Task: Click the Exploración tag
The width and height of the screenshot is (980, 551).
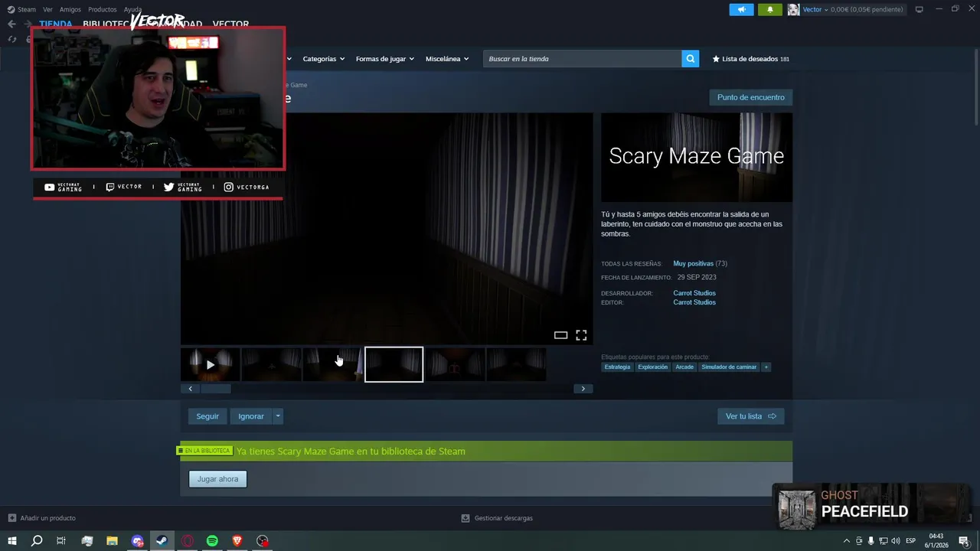Action: 653,367
